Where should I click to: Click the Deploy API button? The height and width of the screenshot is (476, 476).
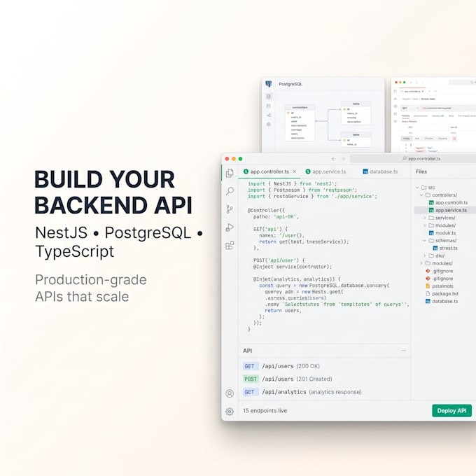point(451,410)
